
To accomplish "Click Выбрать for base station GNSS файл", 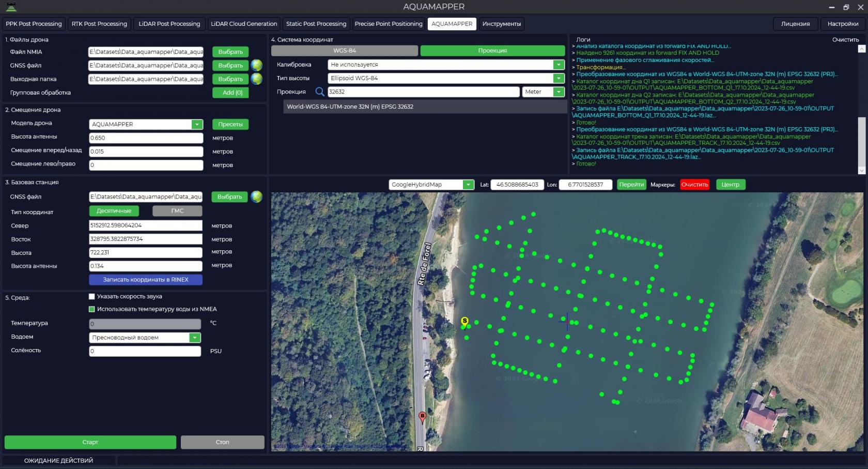I will (x=229, y=196).
